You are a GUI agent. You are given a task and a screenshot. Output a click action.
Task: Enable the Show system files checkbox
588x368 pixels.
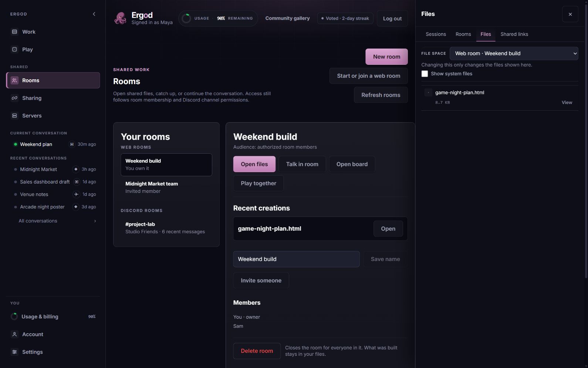click(425, 74)
